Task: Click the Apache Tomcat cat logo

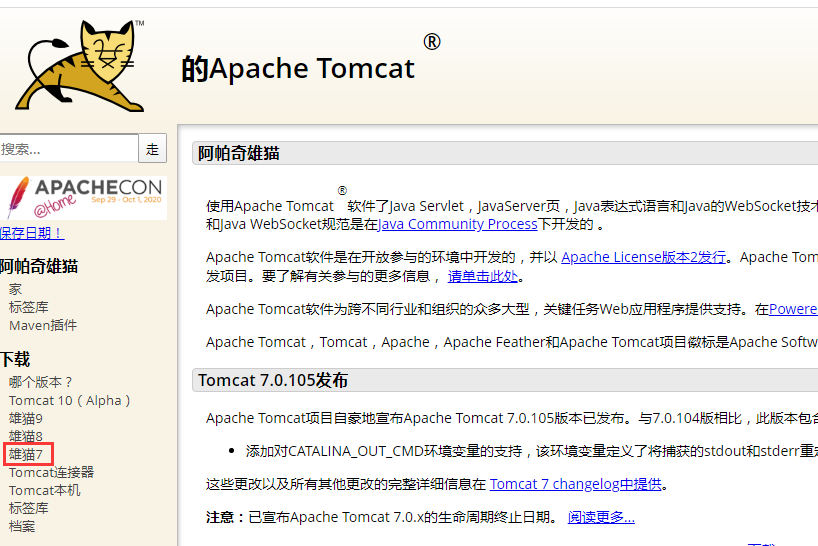Action: tap(80, 65)
